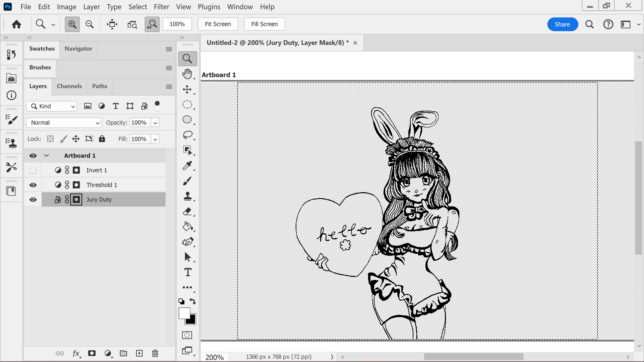Select the Move tool
The image size is (644, 362).
[187, 89]
